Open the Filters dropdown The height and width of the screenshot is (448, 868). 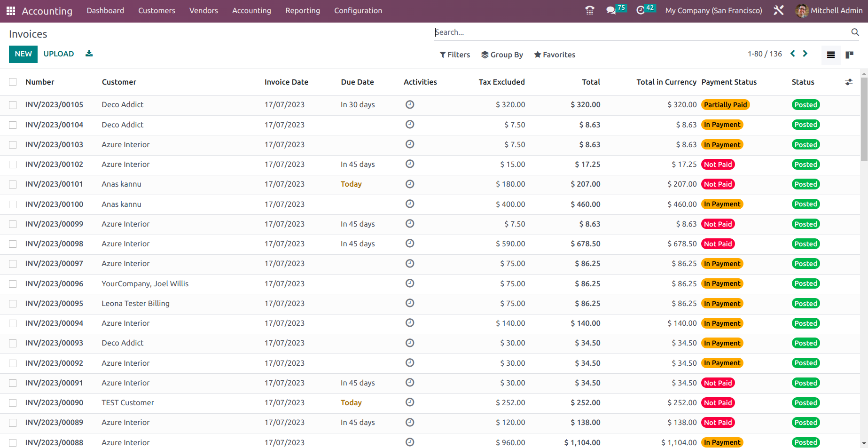(454, 55)
